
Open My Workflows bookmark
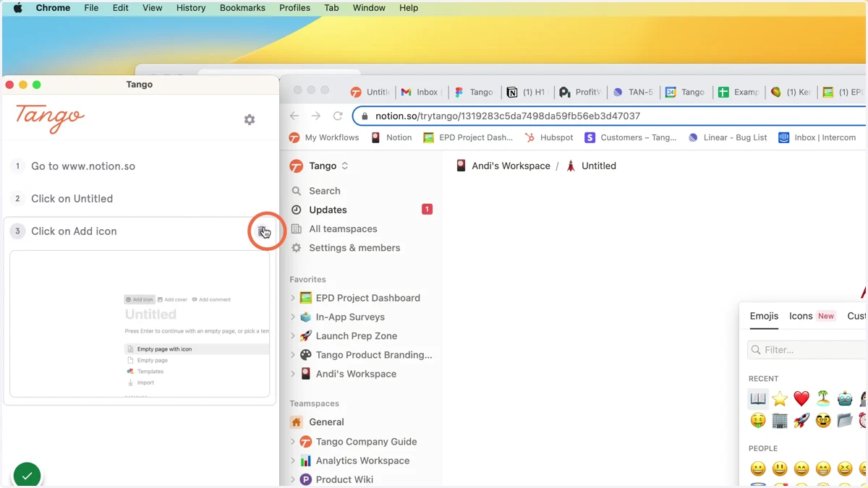coord(324,137)
